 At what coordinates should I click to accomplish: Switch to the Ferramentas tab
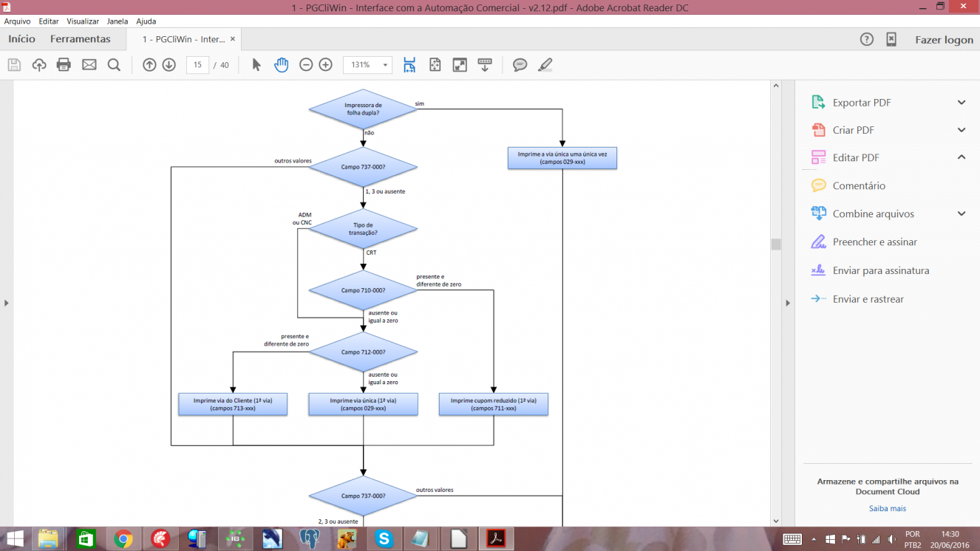click(x=81, y=39)
